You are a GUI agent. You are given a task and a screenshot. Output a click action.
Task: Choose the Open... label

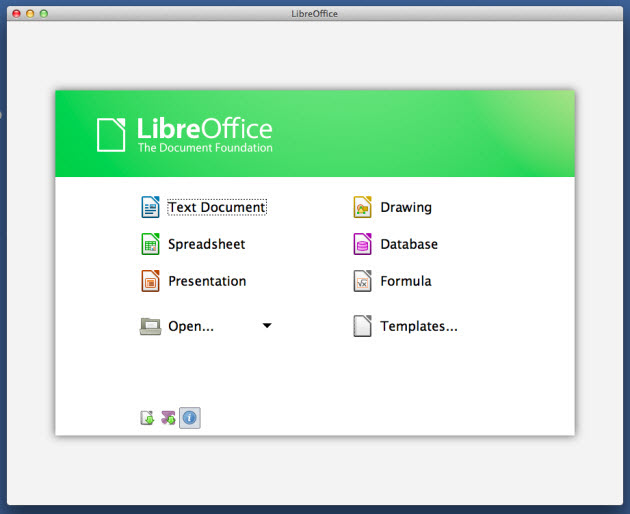191,326
